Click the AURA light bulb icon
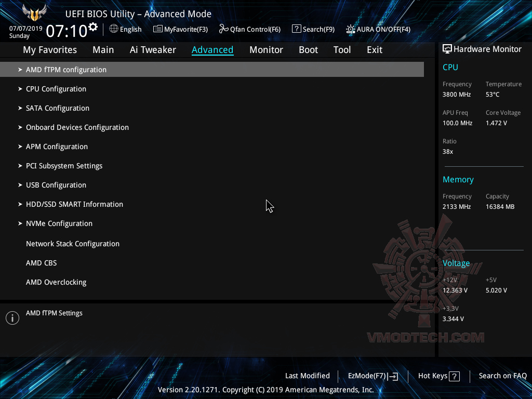 tap(351, 29)
